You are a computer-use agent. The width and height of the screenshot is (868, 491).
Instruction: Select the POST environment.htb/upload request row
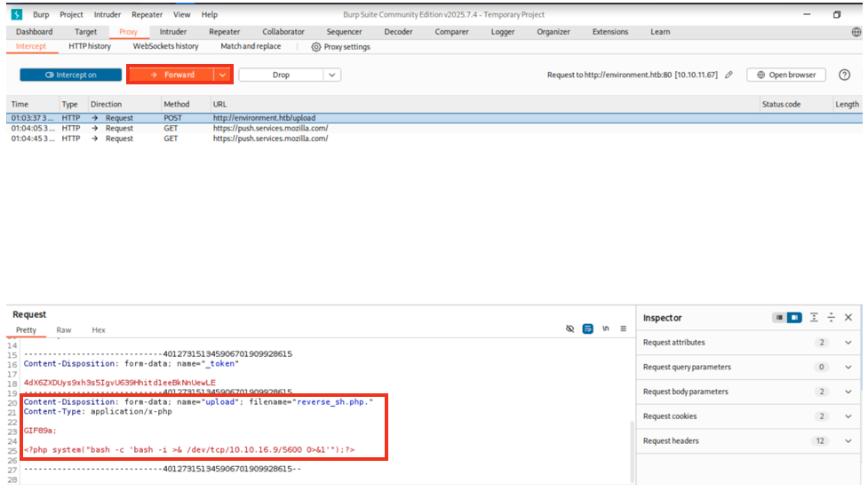434,118
